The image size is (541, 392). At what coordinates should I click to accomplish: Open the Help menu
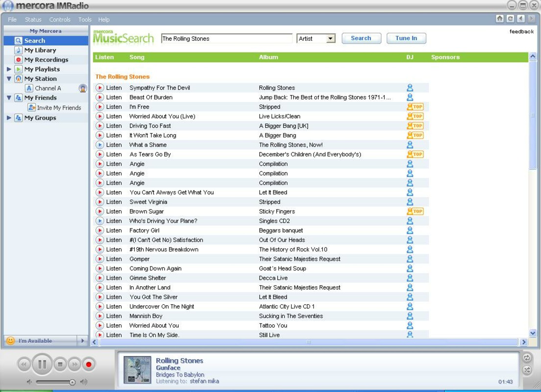[104, 20]
